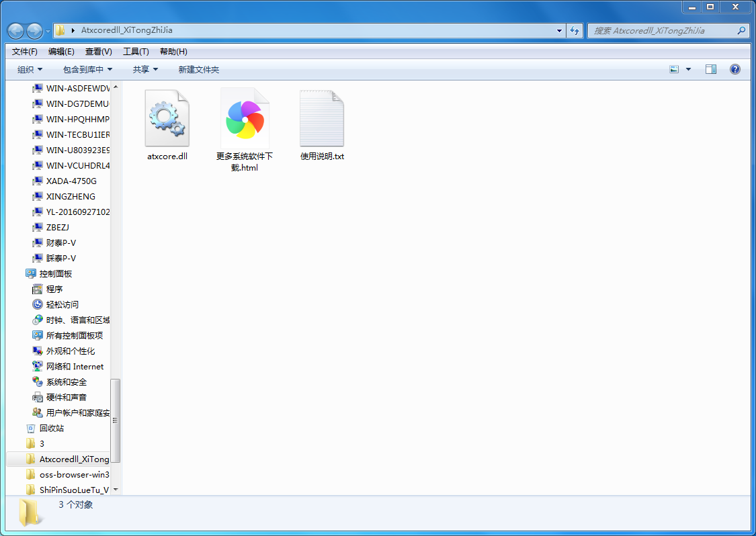Click the 硬件和声音 icon
The image size is (756, 536).
point(37,397)
